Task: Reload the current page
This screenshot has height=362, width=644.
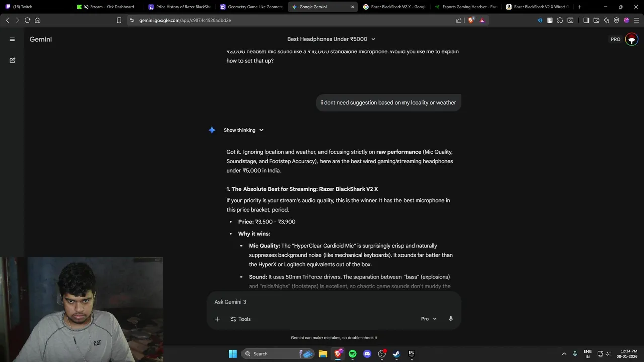Action: (27, 20)
